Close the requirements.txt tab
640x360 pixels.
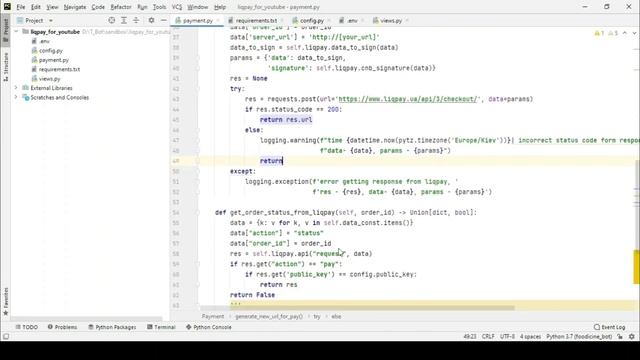click(x=282, y=20)
